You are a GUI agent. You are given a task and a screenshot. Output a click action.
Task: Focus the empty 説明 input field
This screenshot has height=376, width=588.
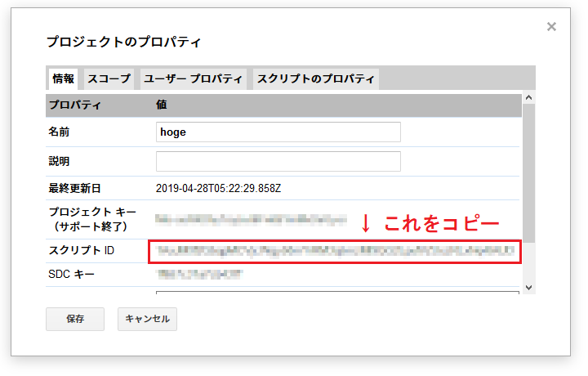(278, 161)
